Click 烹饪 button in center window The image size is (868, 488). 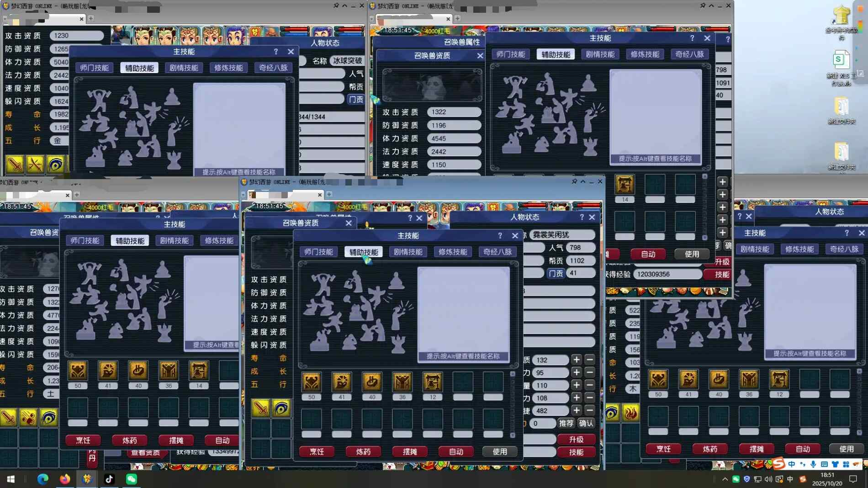tap(317, 451)
